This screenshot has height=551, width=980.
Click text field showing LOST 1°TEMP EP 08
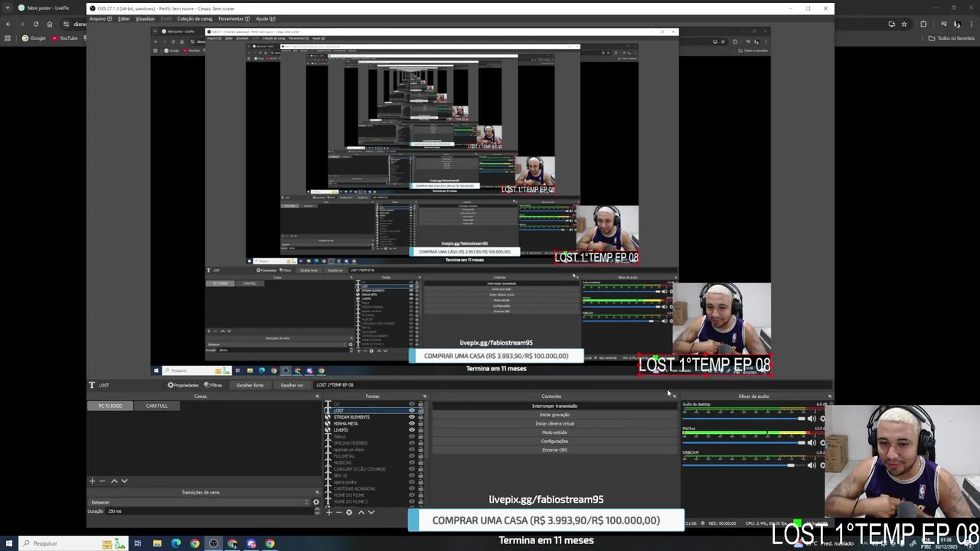click(x=572, y=385)
